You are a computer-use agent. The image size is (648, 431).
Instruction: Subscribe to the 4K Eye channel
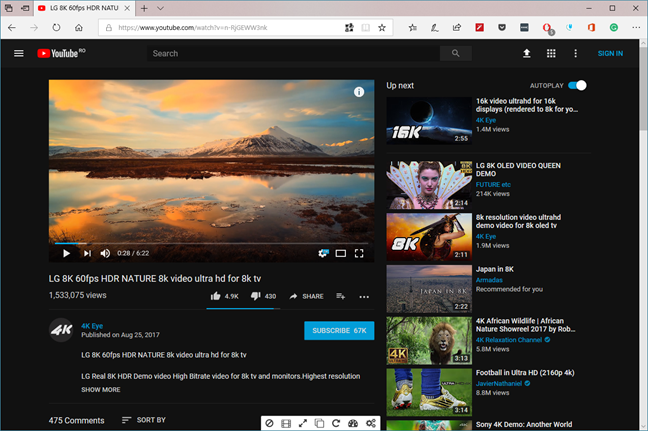pyautogui.click(x=339, y=331)
